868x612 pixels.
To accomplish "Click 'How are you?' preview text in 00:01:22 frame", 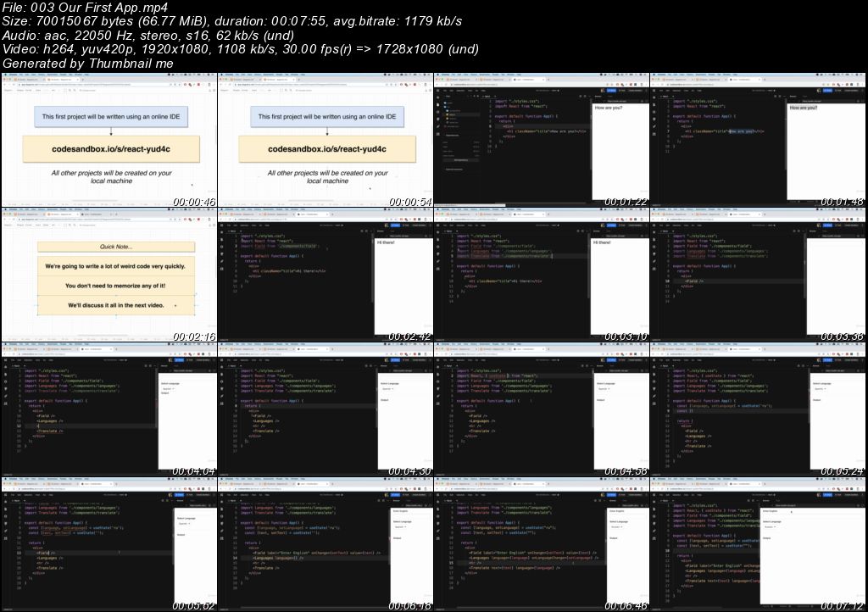I will (609, 108).
